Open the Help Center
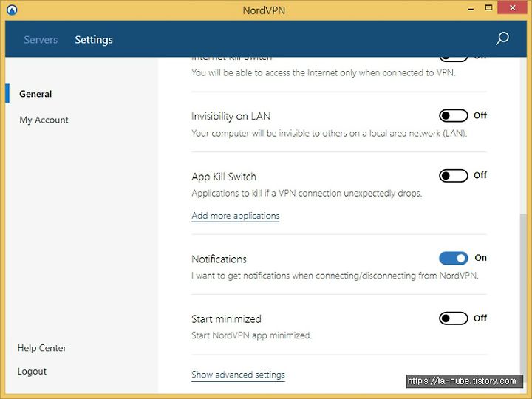This screenshot has width=532, height=399. pos(41,348)
